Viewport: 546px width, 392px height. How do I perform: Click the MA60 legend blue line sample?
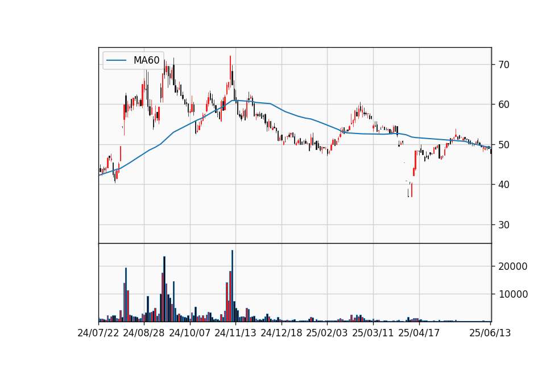point(116,61)
